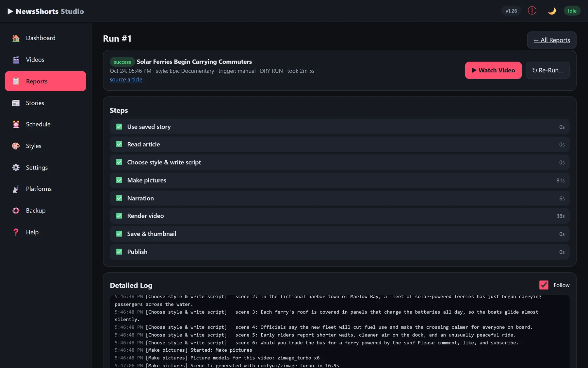
Task: Click the run title Solar Ferries Begin Carrying Commuters
Action: (x=194, y=61)
